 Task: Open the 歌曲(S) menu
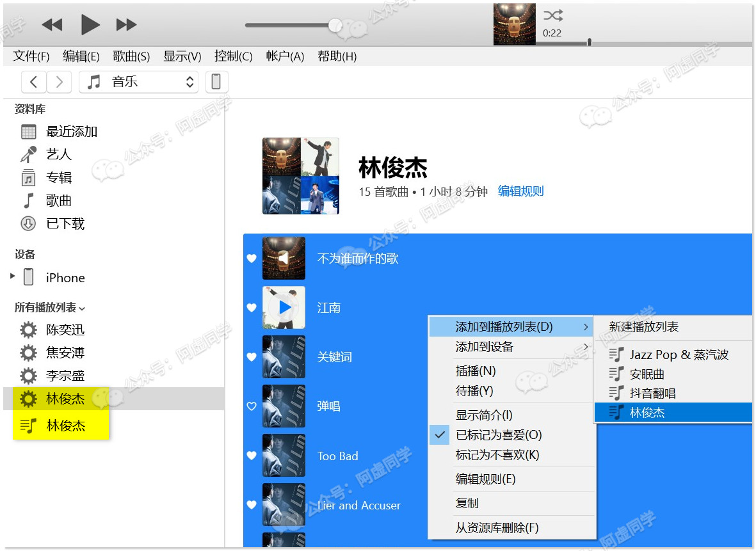coord(131,56)
